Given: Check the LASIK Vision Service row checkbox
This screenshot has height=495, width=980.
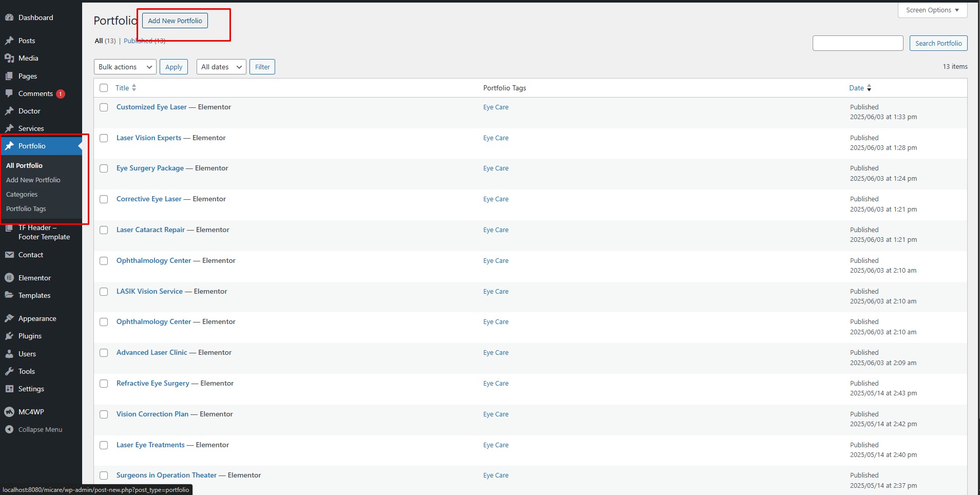Looking at the screenshot, I should point(104,292).
